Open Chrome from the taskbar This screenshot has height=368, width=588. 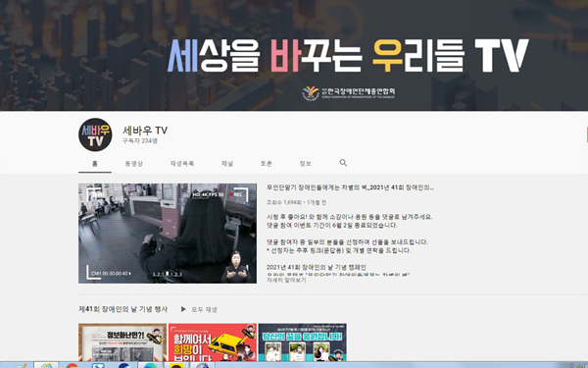point(73,365)
